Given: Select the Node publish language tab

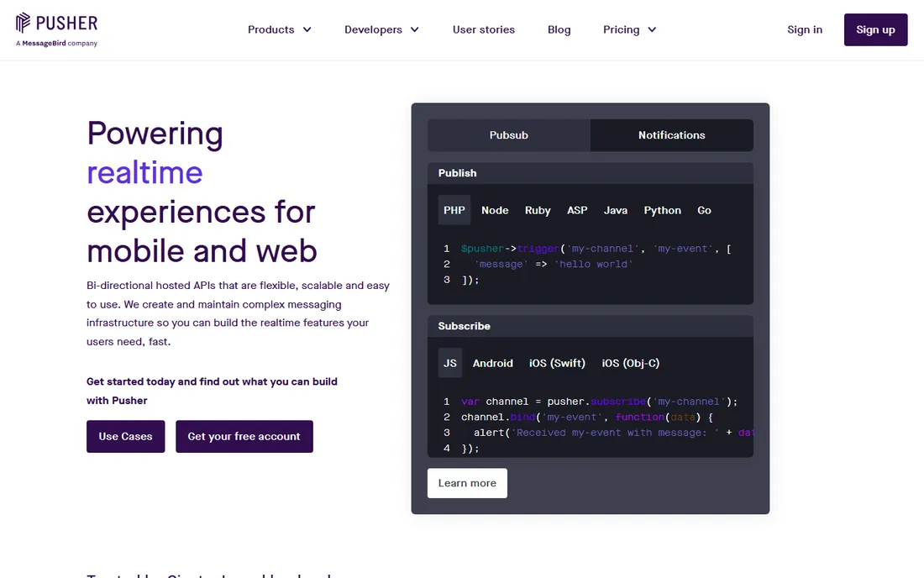Looking at the screenshot, I should tap(495, 210).
